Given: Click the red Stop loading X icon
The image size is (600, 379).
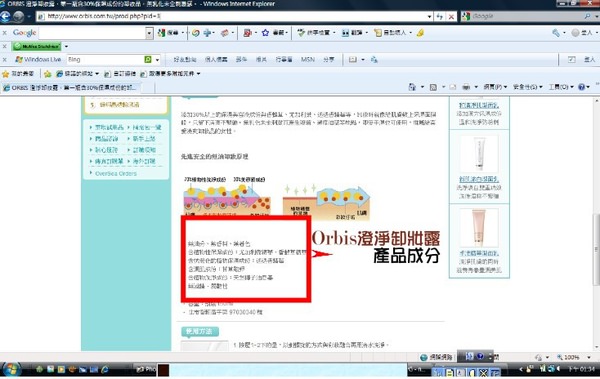Looking at the screenshot, I should pyautogui.click(x=452, y=16).
